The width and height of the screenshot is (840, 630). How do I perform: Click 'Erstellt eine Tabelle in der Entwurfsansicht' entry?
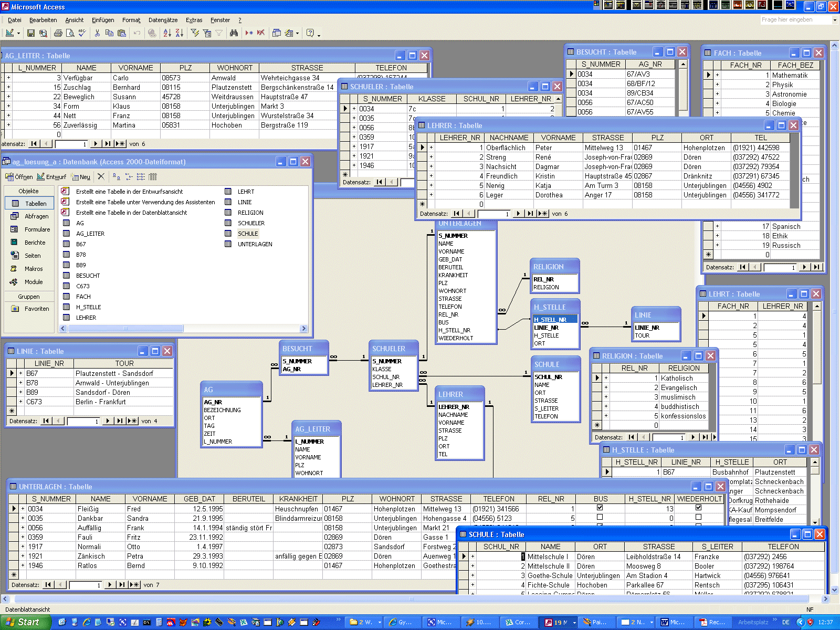coord(129,192)
